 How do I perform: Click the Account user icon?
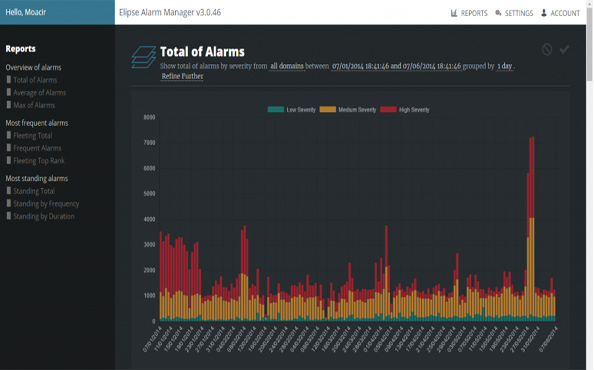(544, 13)
